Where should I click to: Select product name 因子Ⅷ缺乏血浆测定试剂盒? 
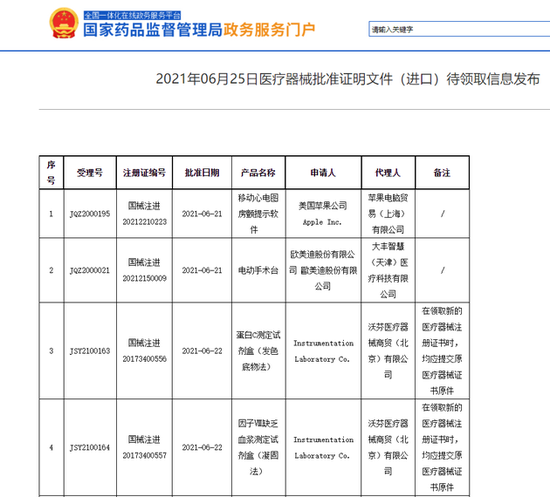click(x=258, y=447)
